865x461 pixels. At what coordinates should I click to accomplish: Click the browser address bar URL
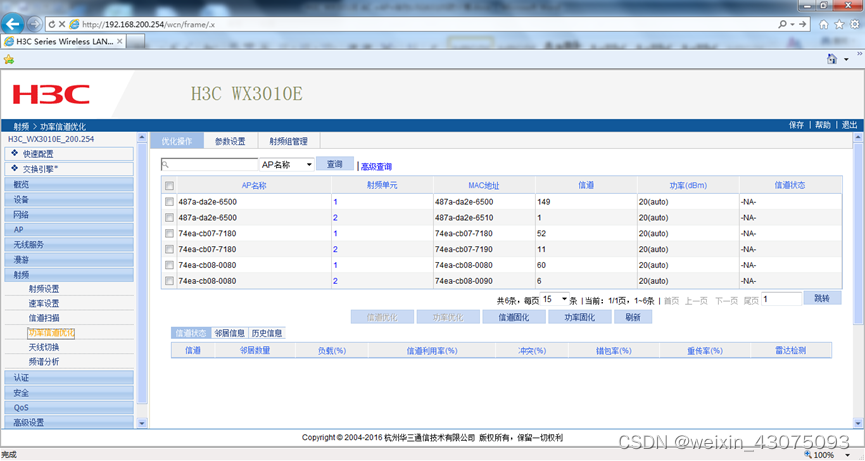point(148,24)
